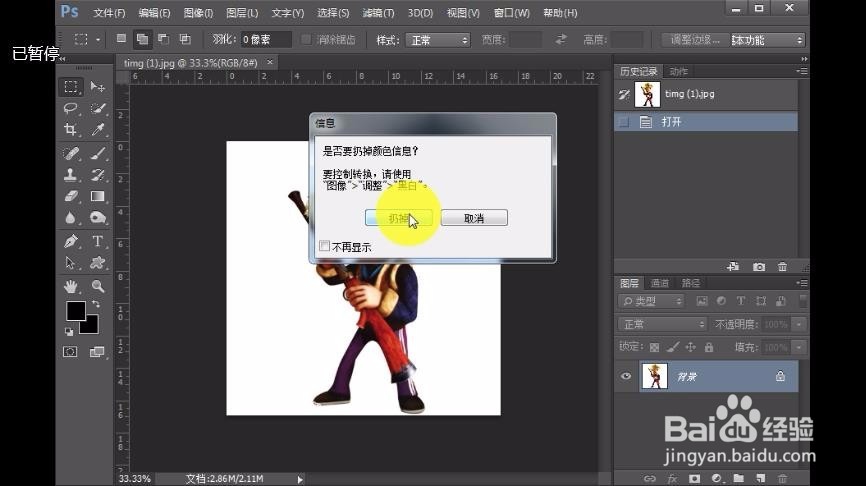Click the foreground color swatch

76,311
